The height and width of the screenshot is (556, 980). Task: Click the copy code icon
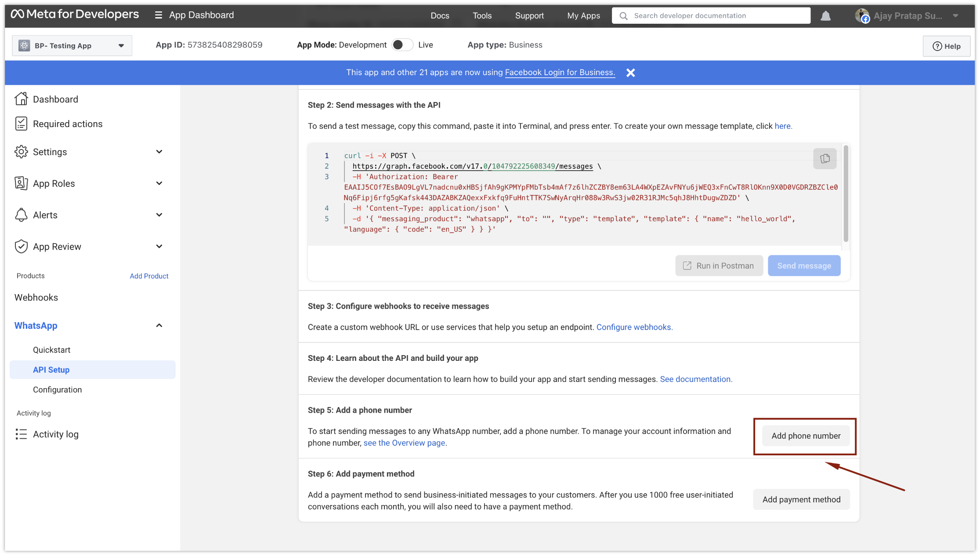825,159
